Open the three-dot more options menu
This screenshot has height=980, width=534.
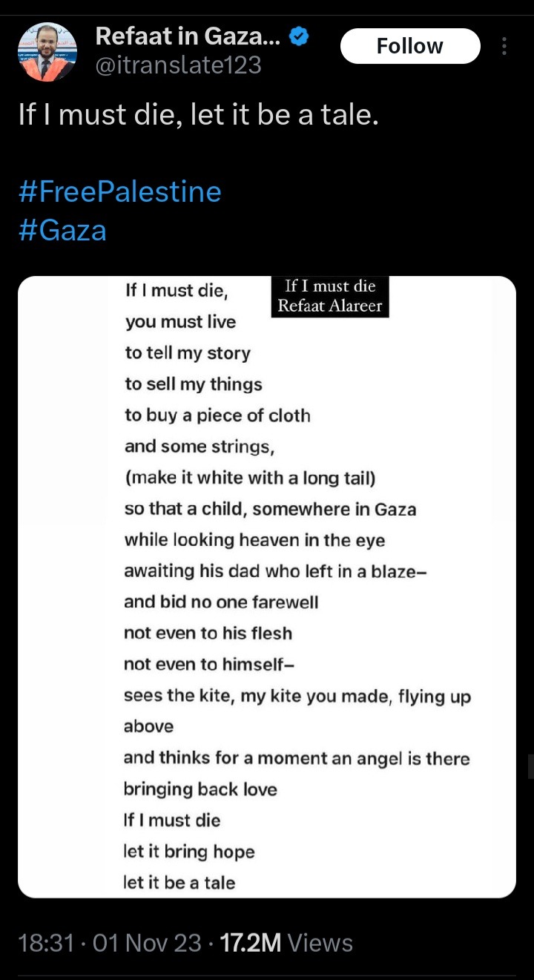click(x=504, y=47)
